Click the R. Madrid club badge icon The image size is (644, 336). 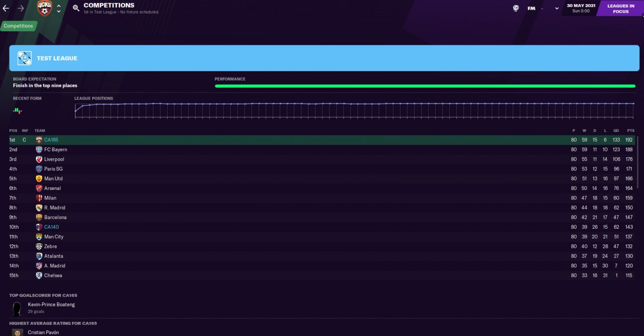pyautogui.click(x=39, y=208)
